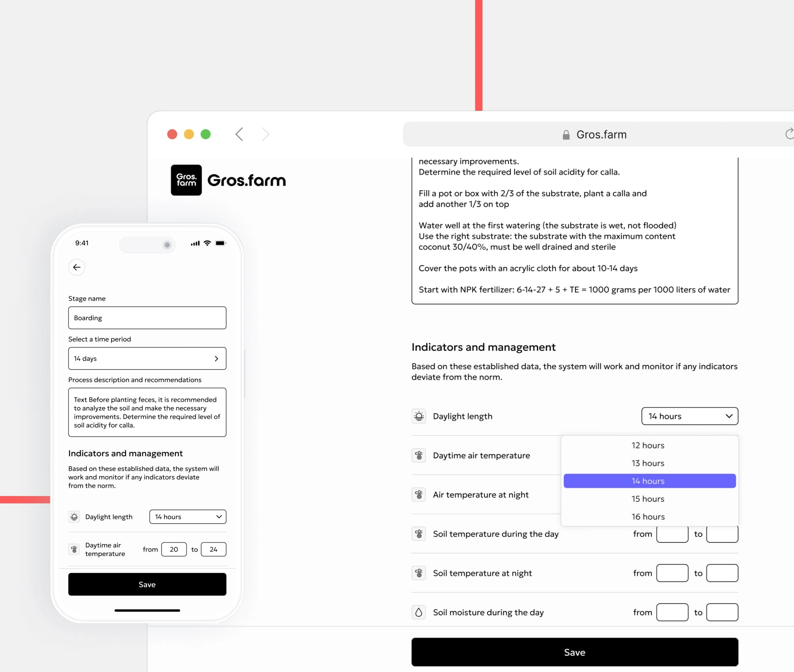Click the Stage name input field
The height and width of the screenshot is (672, 794).
147,317
